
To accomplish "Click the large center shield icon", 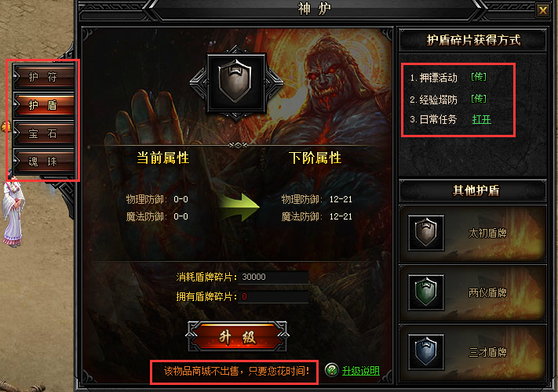I will 236,82.
